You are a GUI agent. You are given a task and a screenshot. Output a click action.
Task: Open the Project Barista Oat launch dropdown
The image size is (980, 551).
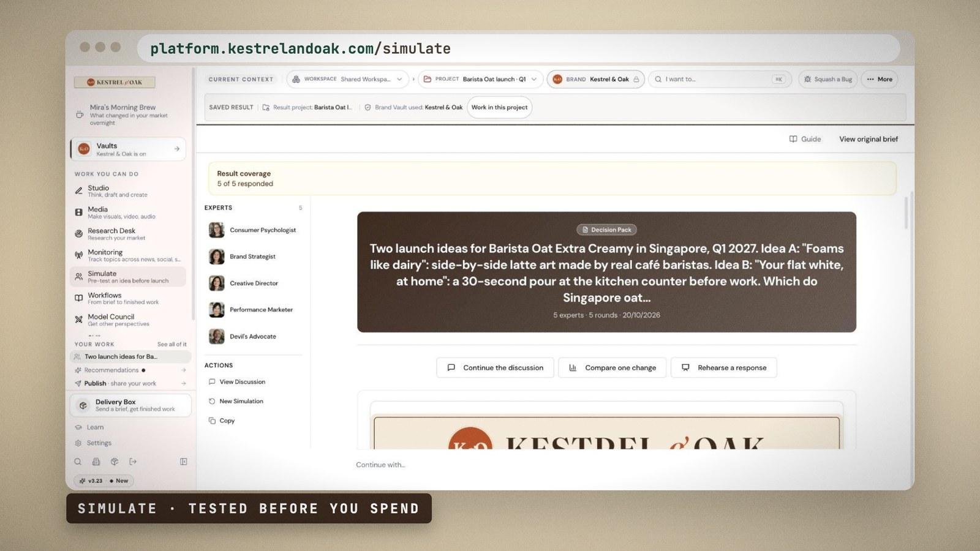pos(480,79)
